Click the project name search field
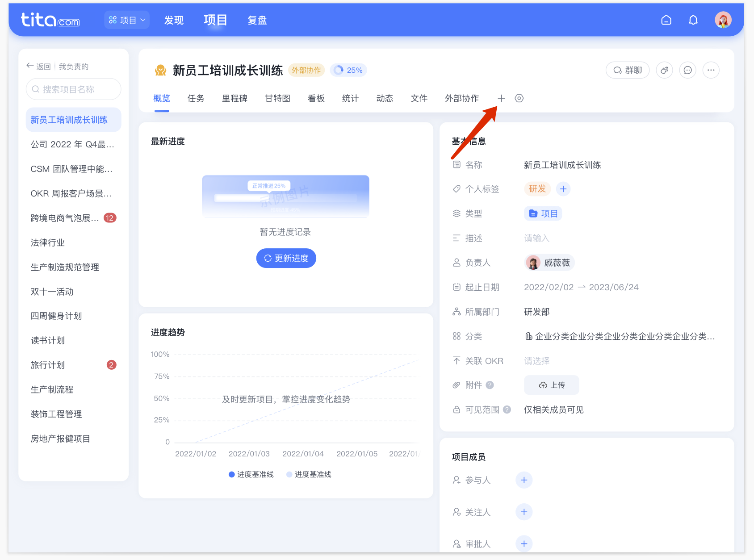 point(73,89)
